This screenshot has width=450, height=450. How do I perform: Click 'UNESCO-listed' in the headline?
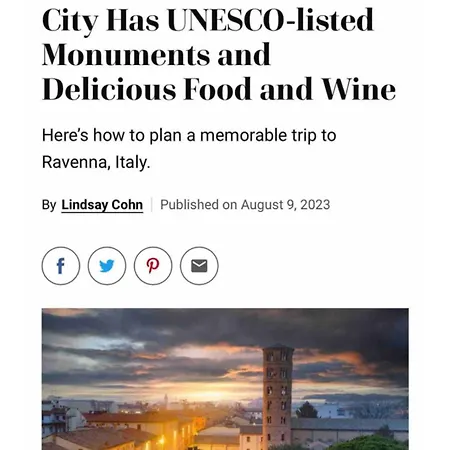click(x=270, y=21)
